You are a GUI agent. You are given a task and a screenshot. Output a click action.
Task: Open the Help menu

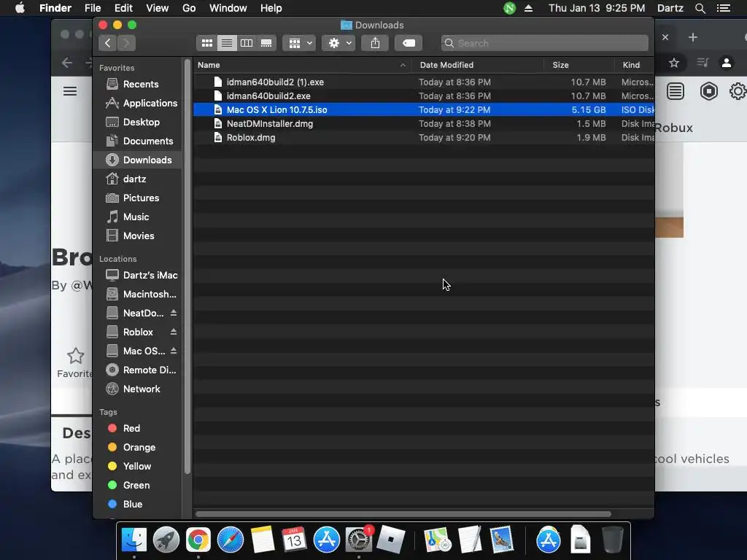(271, 8)
